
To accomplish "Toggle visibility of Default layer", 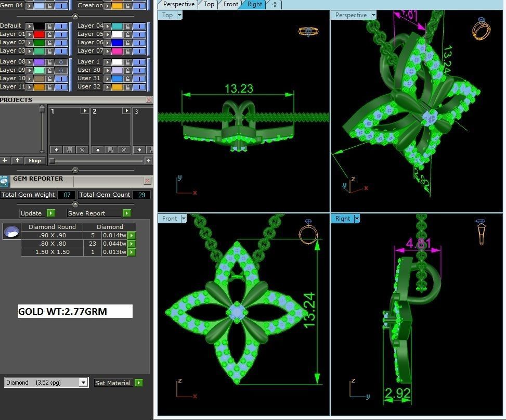I will click(61, 26).
